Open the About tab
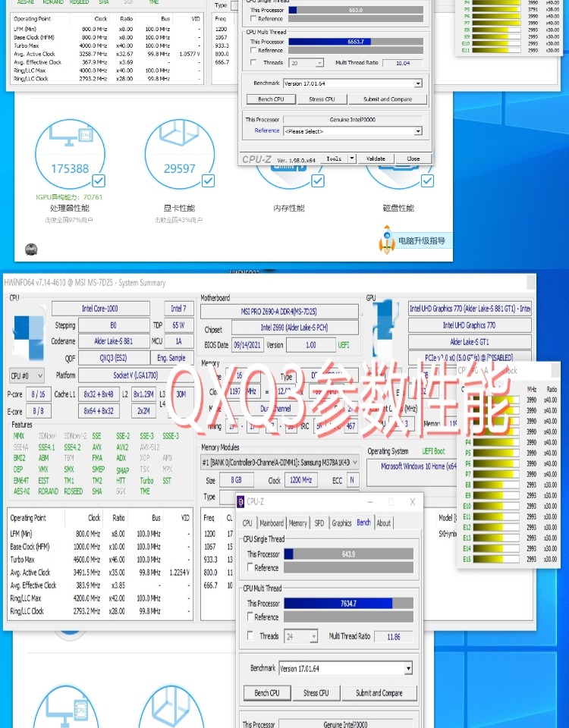The height and width of the screenshot is (728, 569). 384,522
